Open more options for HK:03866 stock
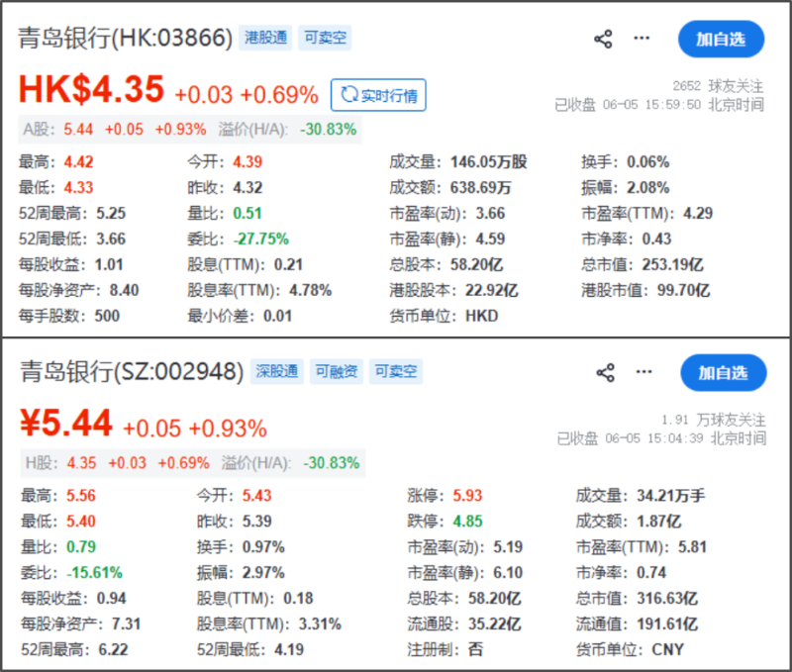 [x=642, y=39]
